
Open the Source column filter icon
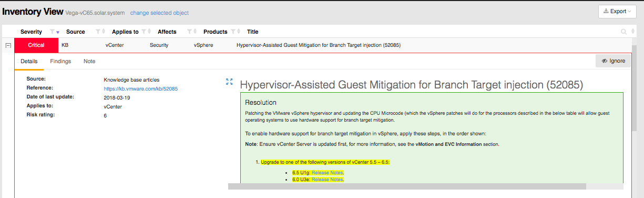pos(98,32)
